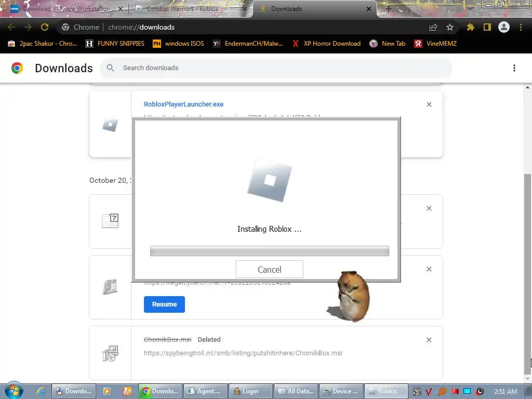Image resolution: width=532 pixels, height=399 pixels.
Task: Click the address bar URL chrome://downloads
Action: [141, 27]
